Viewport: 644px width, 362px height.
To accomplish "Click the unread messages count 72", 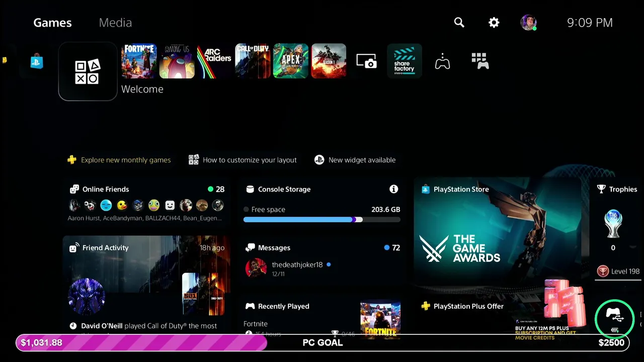I will [396, 247].
